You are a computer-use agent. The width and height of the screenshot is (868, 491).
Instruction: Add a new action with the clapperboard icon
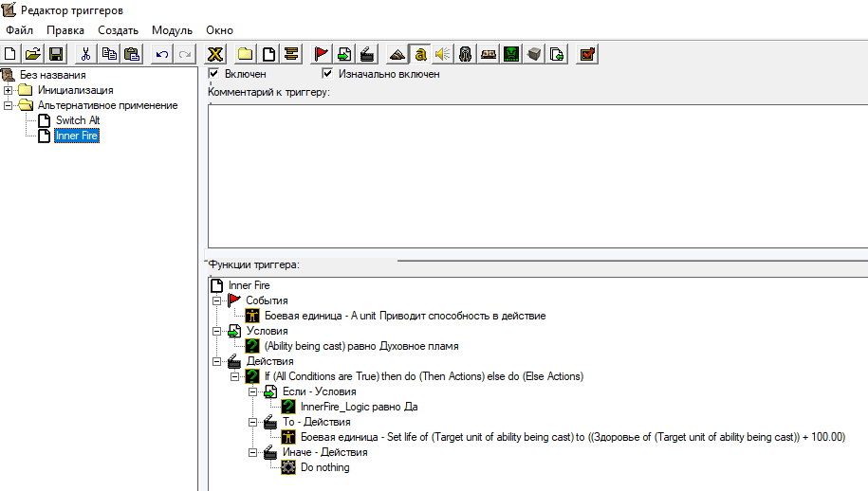pos(366,54)
